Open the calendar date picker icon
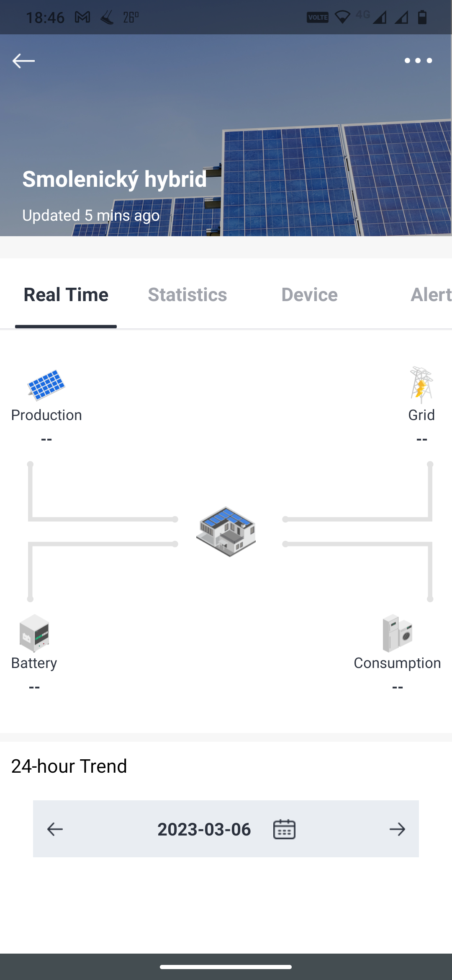Viewport: 452px width, 980px height. tap(284, 829)
